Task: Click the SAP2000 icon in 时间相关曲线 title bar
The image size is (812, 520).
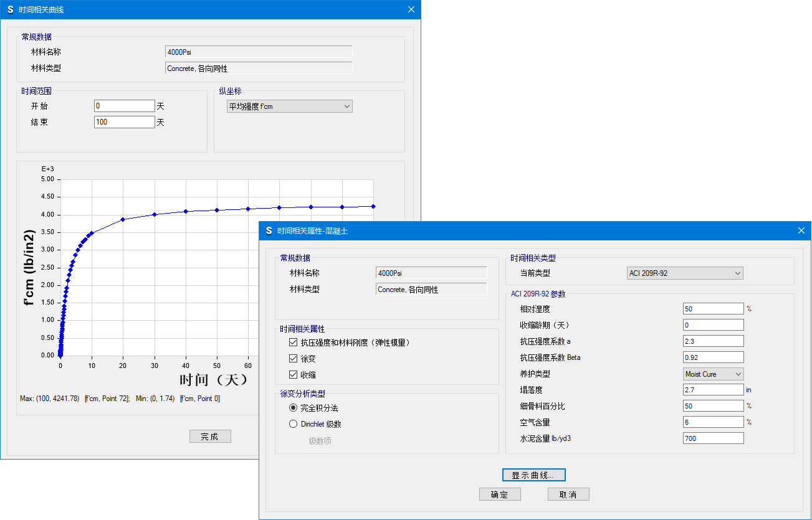Action: [10, 9]
